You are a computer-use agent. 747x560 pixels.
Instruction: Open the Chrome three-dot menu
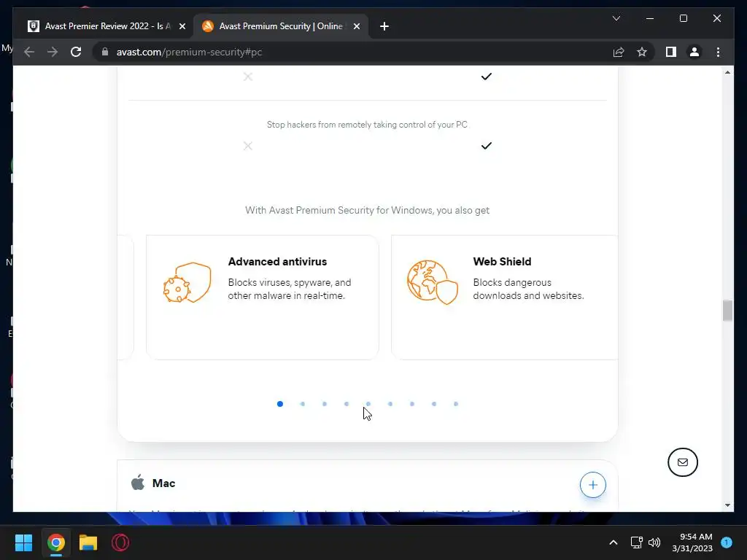[x=718, y=52]
